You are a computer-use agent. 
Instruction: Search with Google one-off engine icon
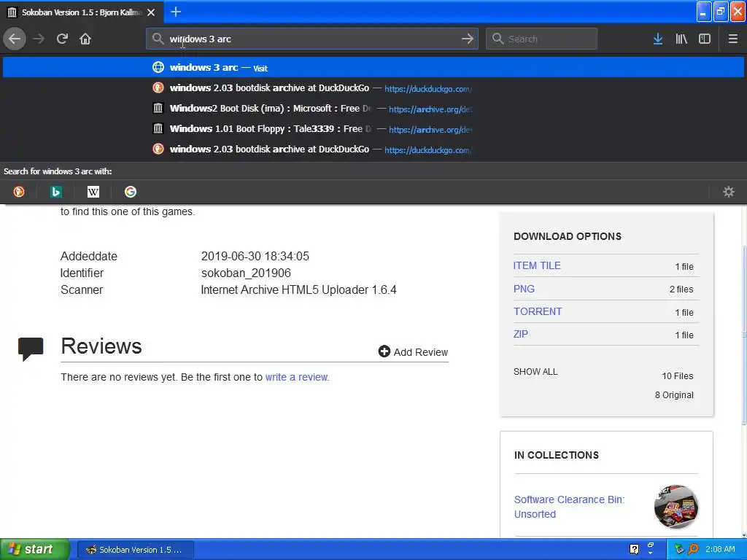(131, 192)
